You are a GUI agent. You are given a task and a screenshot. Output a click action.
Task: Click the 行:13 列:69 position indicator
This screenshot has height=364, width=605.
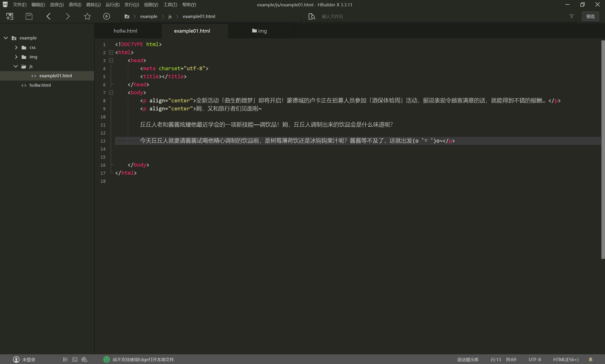coord(503,360)
